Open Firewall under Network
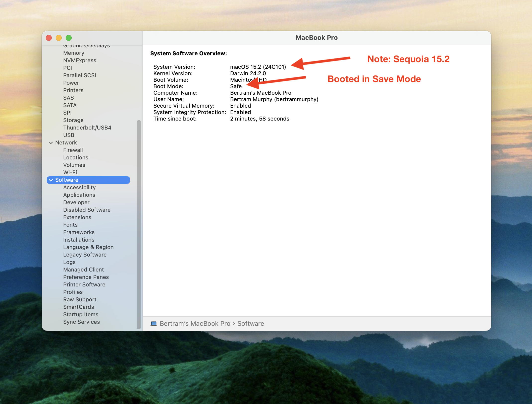The image size is (532, 404). [73, 150]
